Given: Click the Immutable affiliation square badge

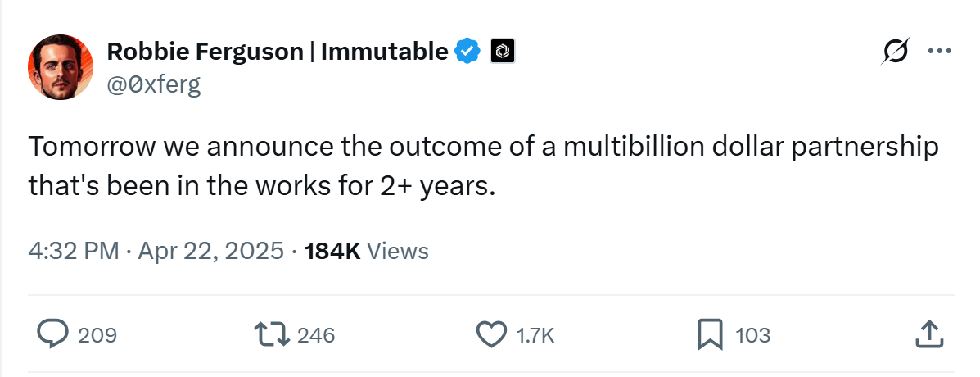Looking at the screenshot, I should tap(501, 52).
